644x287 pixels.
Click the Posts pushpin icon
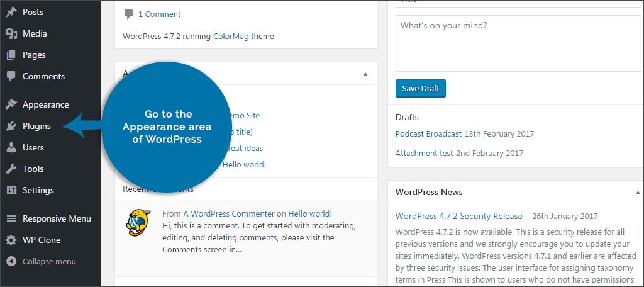[x=11, y=12]
